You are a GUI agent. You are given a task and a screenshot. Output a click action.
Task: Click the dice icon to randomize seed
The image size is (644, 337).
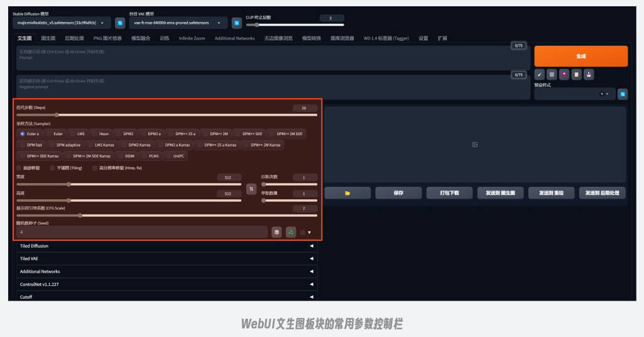(x=276, y=232)
